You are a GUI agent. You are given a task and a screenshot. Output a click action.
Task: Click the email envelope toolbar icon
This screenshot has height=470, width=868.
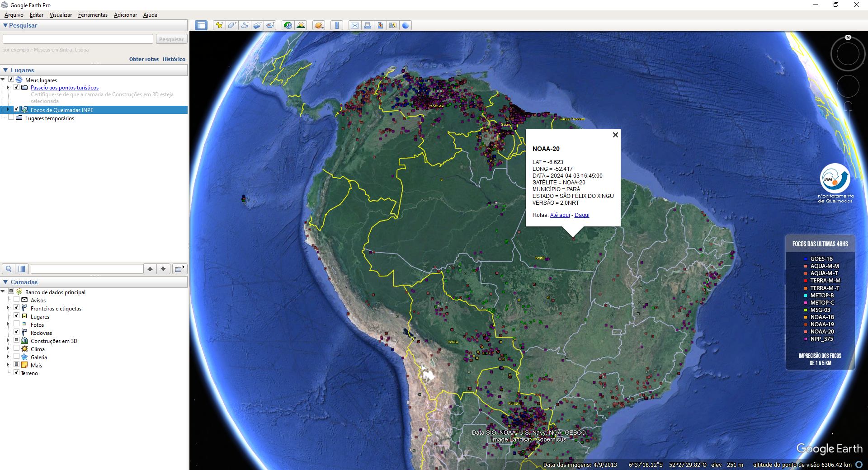click(x=355, y=25)
